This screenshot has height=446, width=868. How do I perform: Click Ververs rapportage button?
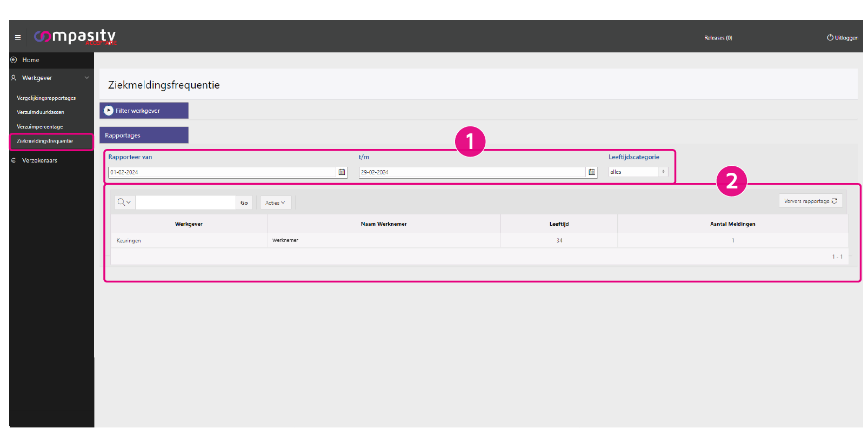click(811, 201)
